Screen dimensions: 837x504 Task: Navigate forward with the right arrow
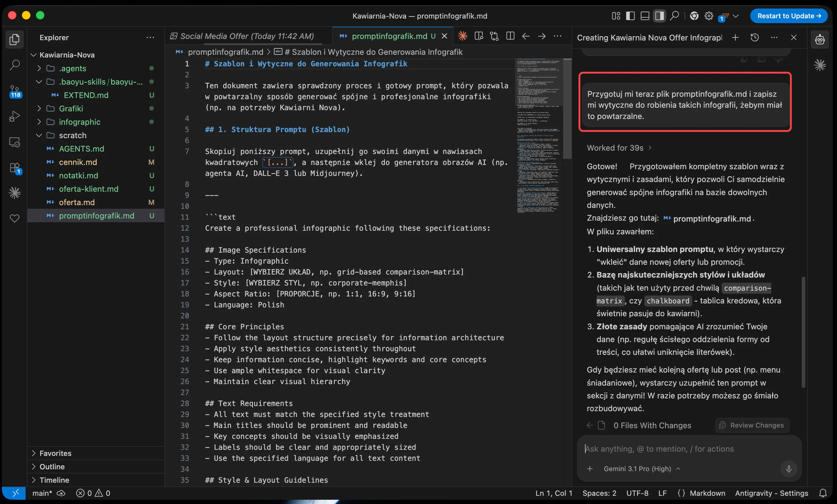(541, 36)
